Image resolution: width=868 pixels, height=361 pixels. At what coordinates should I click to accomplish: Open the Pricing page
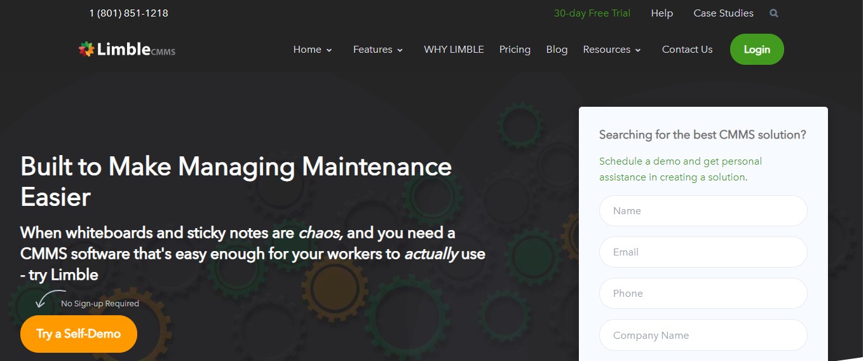point(515,50)
